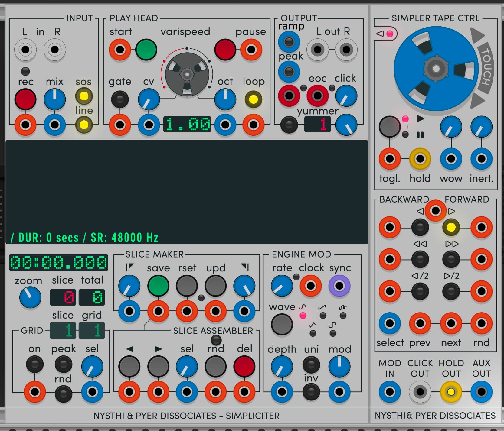The height and width of the screenshot is (431, 504).
Task: Click the grey rset button
Action: [187, 286]
